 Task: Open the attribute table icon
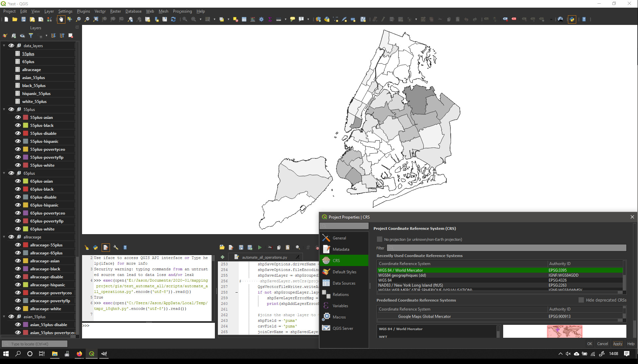click(244, 19)
